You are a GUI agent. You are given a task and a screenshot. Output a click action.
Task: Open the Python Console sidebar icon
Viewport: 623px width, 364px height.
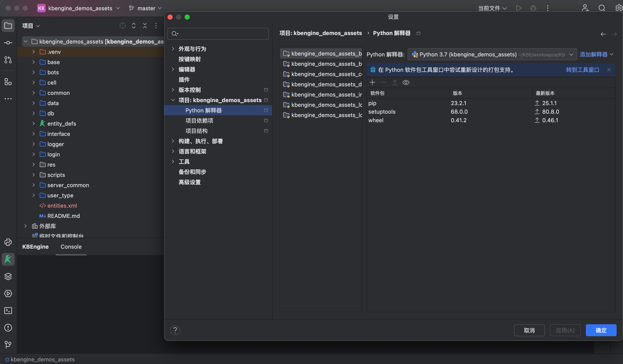click(8, 242)
